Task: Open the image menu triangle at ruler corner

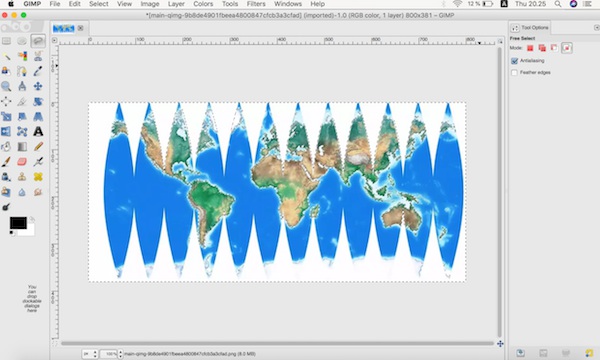Action: coord(55,40)
